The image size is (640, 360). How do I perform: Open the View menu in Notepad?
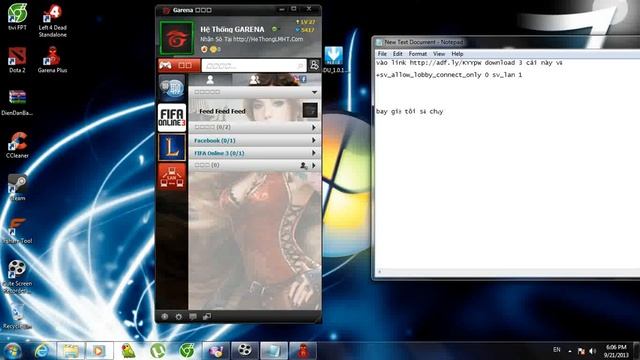click(x=439, y=54)
